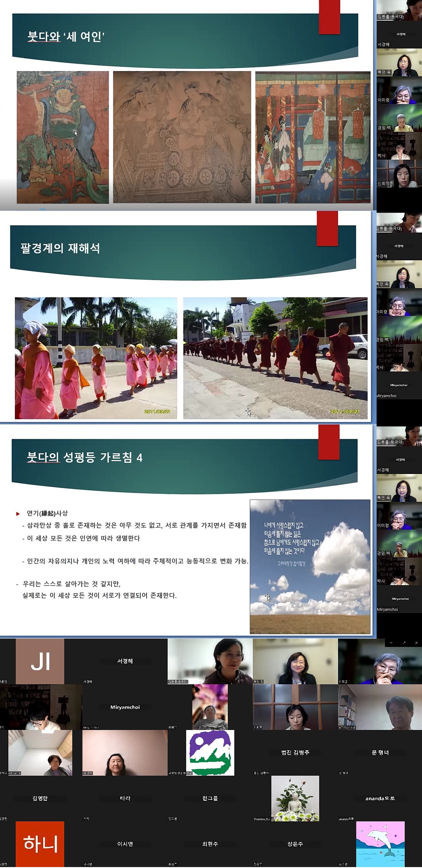Select the 문 명녀 participant tile
The width and height of the screenshot is (422, 868).
(x=380, y=753)
